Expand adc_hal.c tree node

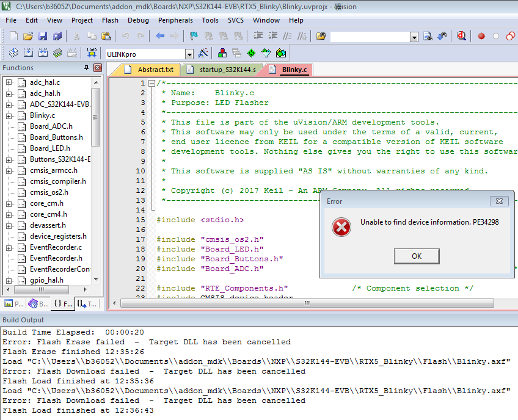tap(9, 82)
